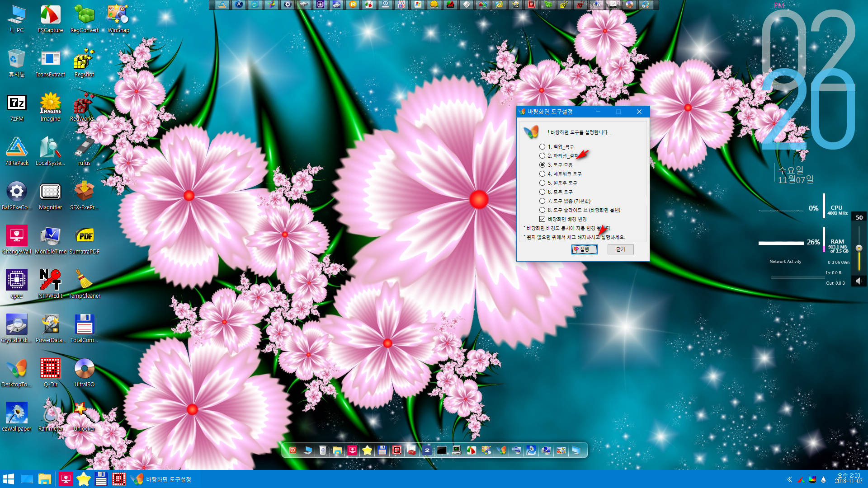Screen dimensions: 868x488
Task: Adjust the Rainmeter volume slider knob
Action: (859, 248)
